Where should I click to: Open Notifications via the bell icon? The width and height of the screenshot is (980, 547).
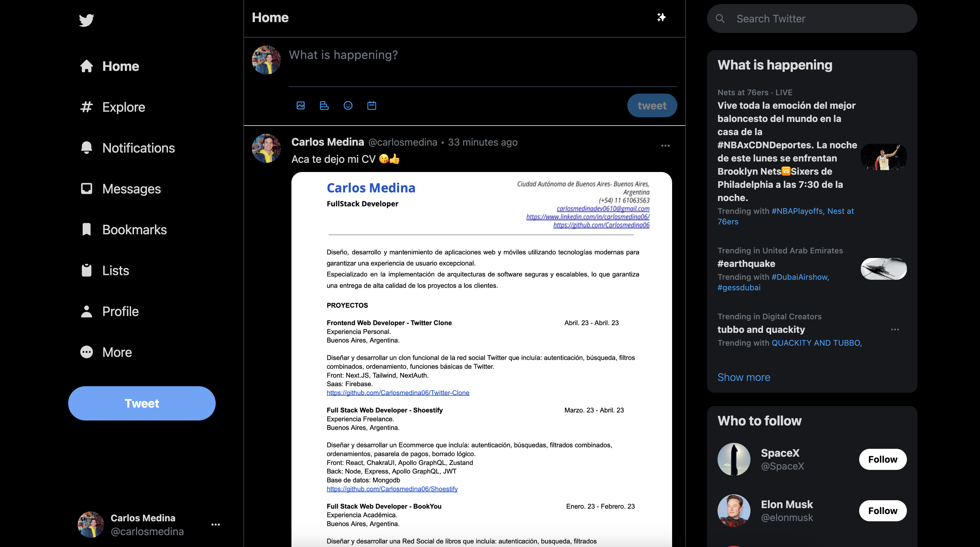pos(87,148)
